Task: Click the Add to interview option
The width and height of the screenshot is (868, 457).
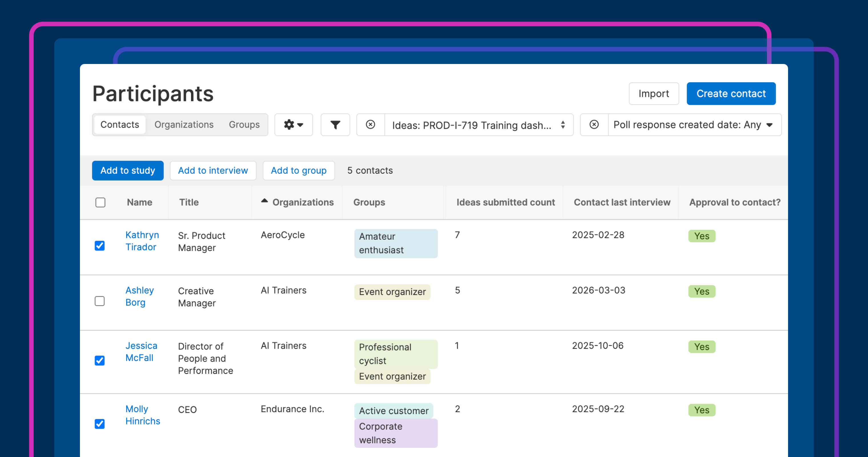Action: click(x=213, y=171)
